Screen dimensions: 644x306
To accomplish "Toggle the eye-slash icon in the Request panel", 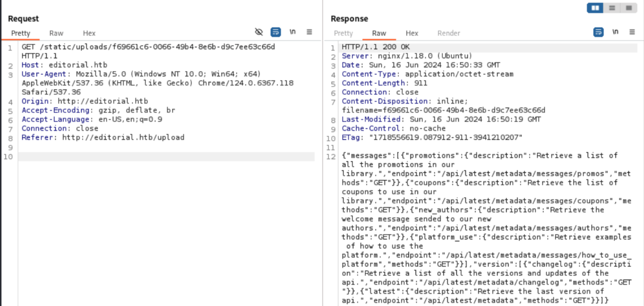I will coord(259,32).
